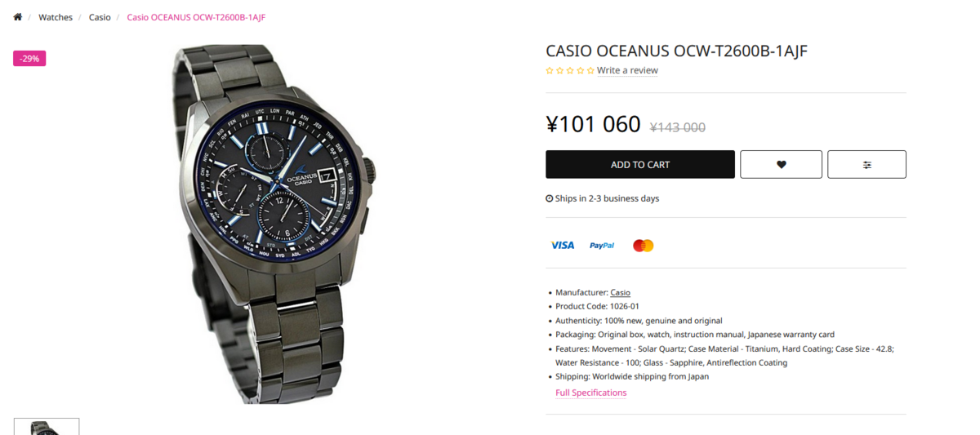980x435 pixels.
Task: Select the first rating star
Action: click(x=550, y=71)
